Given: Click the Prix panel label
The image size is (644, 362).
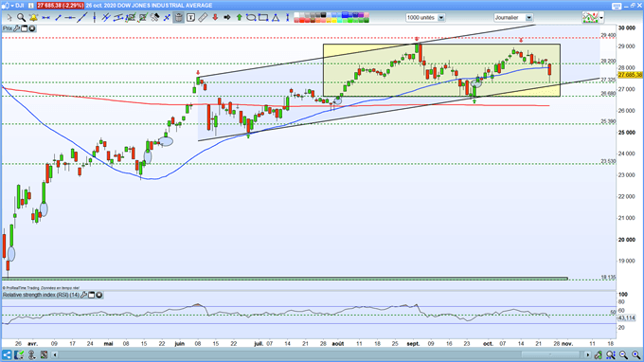Looking at the screenshot, I should coord(8,28).
